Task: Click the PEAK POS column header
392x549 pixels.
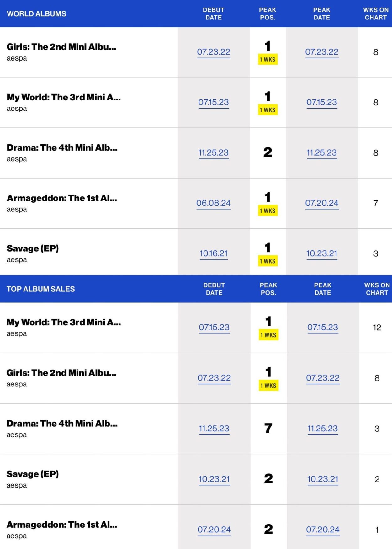Action: click(x=268, y=14)
